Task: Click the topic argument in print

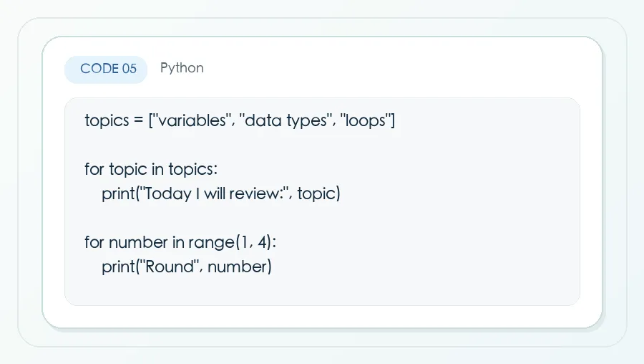Action: tap(316, 193)
